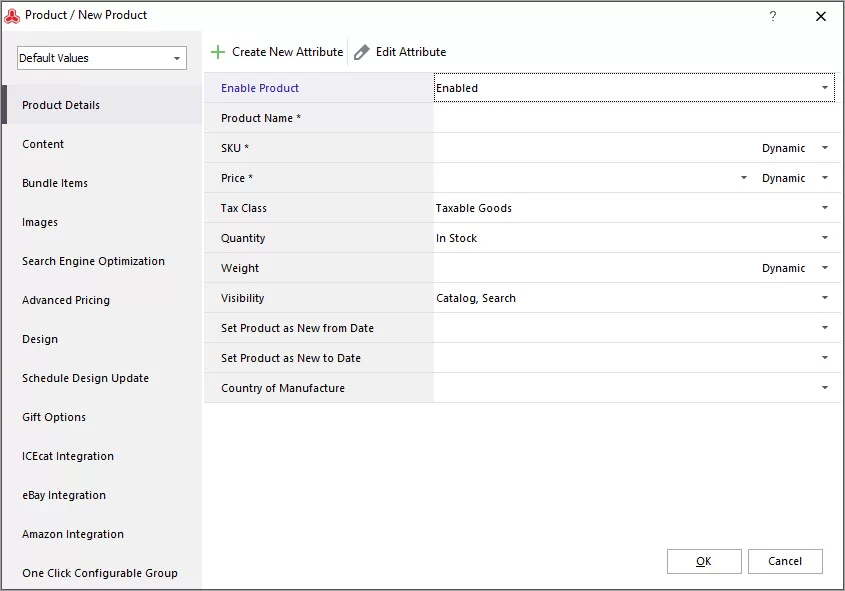
Task: Click the Country of Manufacture label
Action: click(x=283, y=388)
